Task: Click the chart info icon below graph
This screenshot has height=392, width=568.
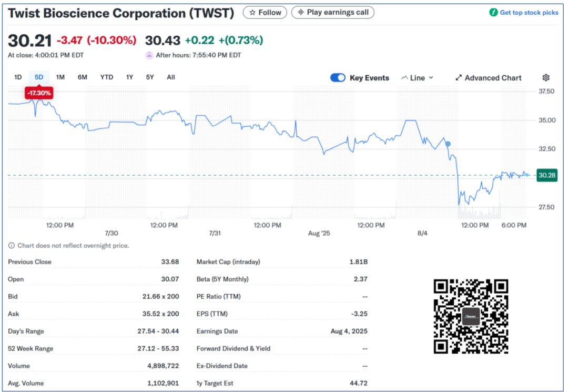Action: click(x=12, y=246)
